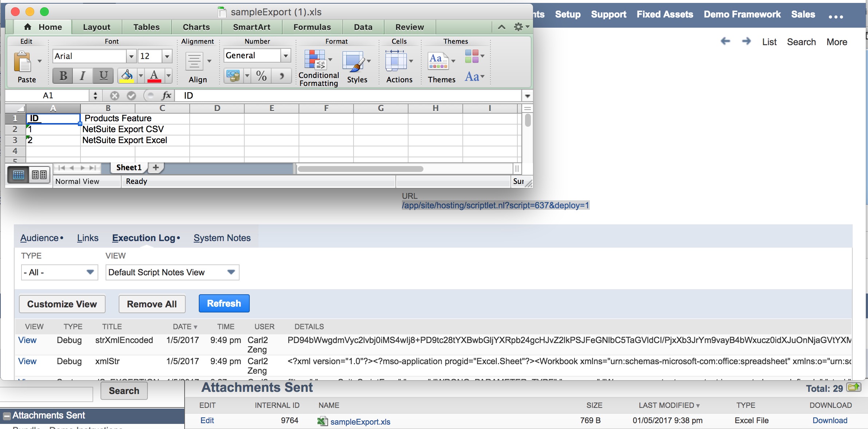Click the horizontal scrollbar in Excel

(x=360, y=169)
